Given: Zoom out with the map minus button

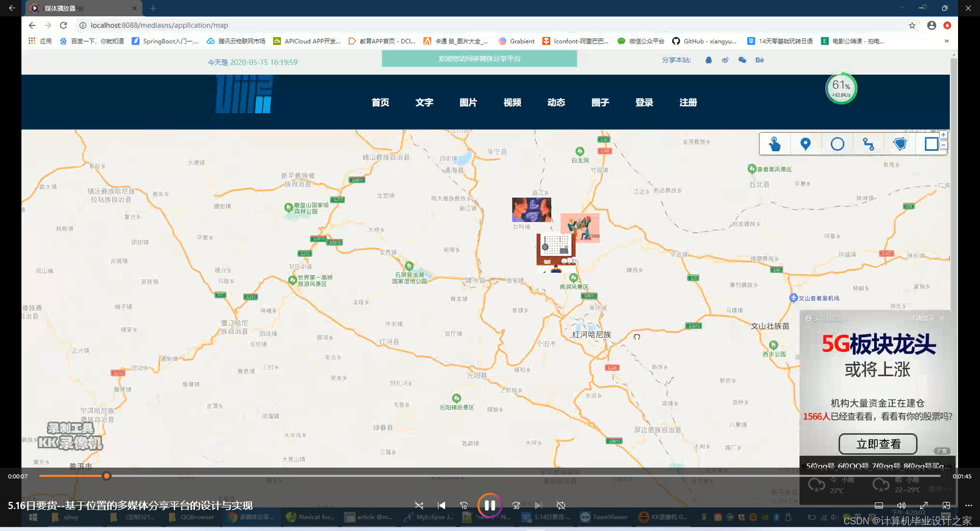Looking at the screenshot, I should (943, 145).
